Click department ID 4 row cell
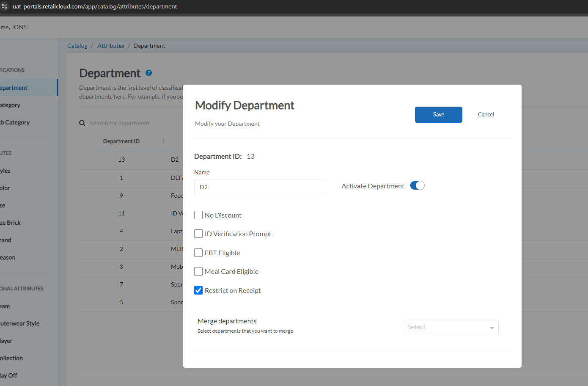 tap(121, 231)
